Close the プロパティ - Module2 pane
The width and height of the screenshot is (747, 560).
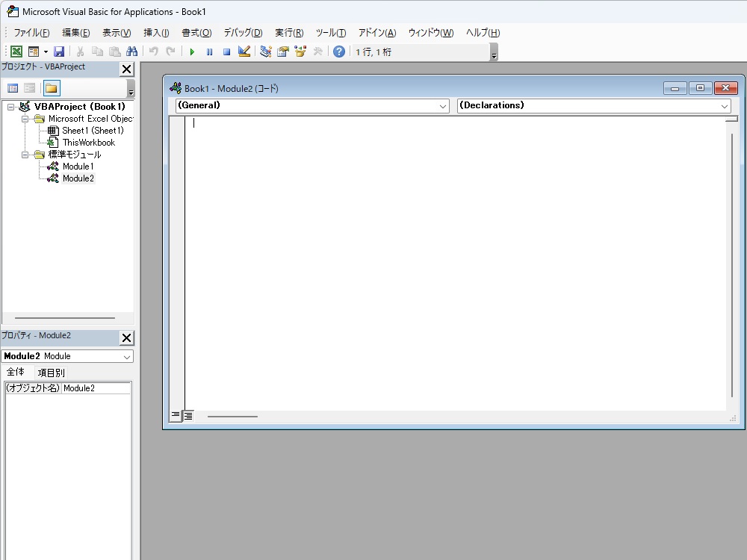pyautogui.click(x=126, y=337)
